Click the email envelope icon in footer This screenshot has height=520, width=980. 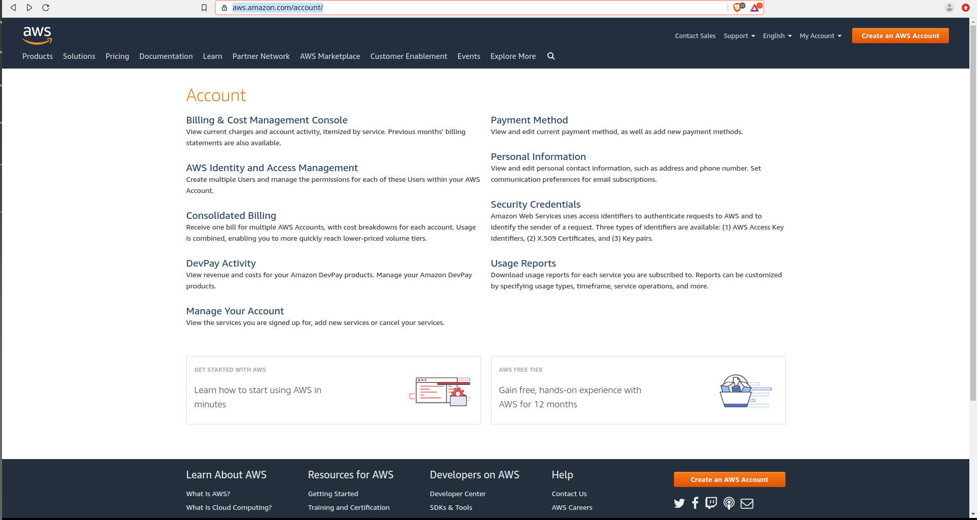point(747,503)
